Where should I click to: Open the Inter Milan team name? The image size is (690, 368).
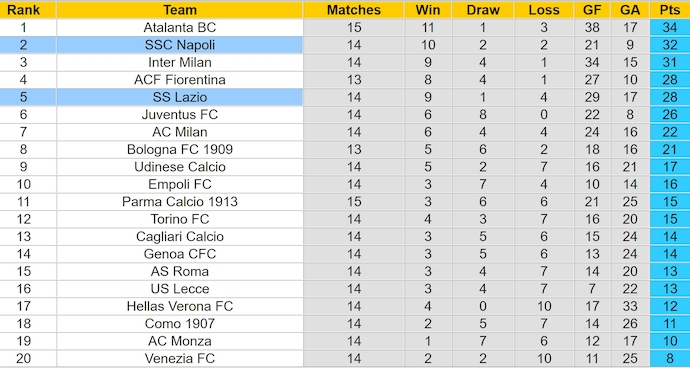pyautogui.click(x=180, y=62)
